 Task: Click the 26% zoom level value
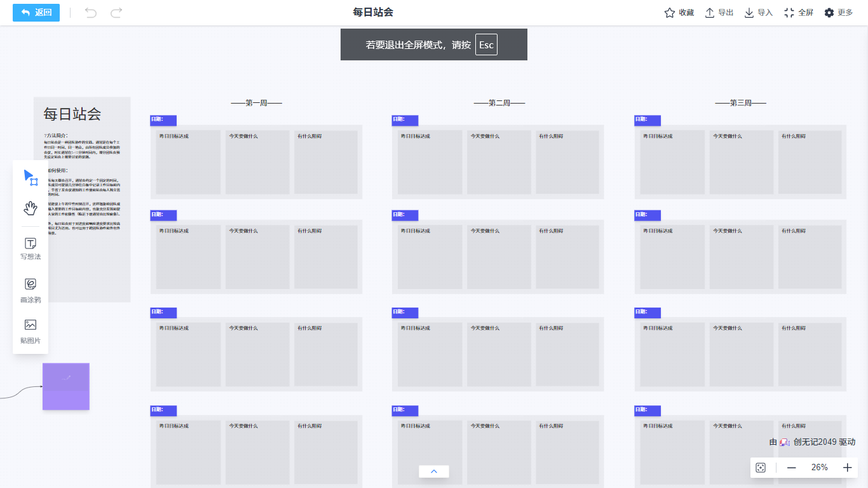820,468
